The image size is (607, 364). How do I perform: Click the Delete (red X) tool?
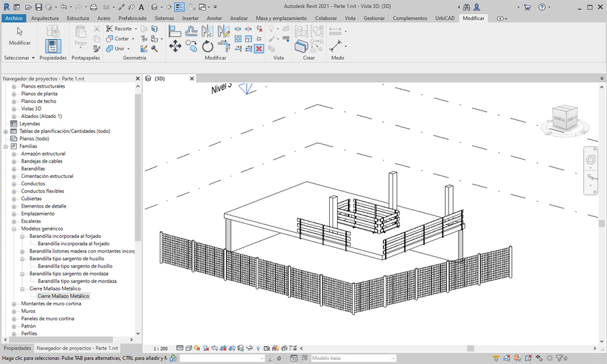(x=259, y=49)
